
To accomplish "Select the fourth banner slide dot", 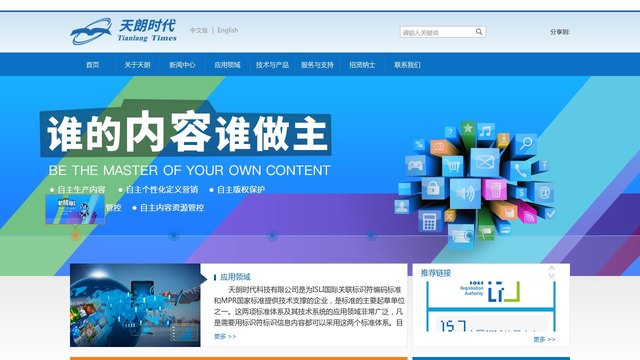I will [x=371, y=236].
